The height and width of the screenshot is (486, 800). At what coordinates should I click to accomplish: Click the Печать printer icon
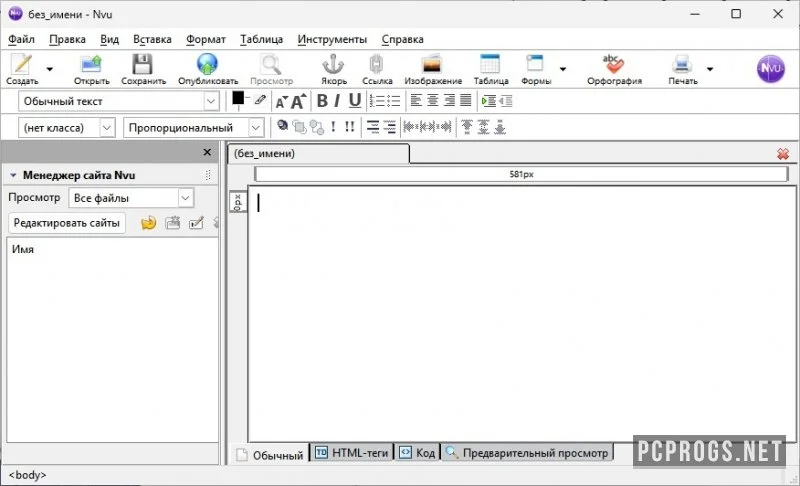(x=682, y=64)
